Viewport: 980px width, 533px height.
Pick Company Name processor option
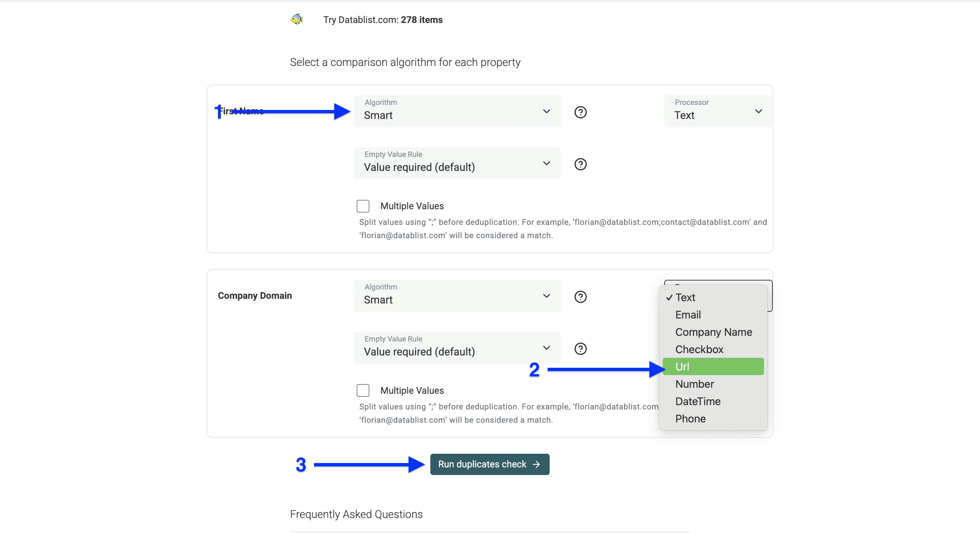tap(713, 332)
